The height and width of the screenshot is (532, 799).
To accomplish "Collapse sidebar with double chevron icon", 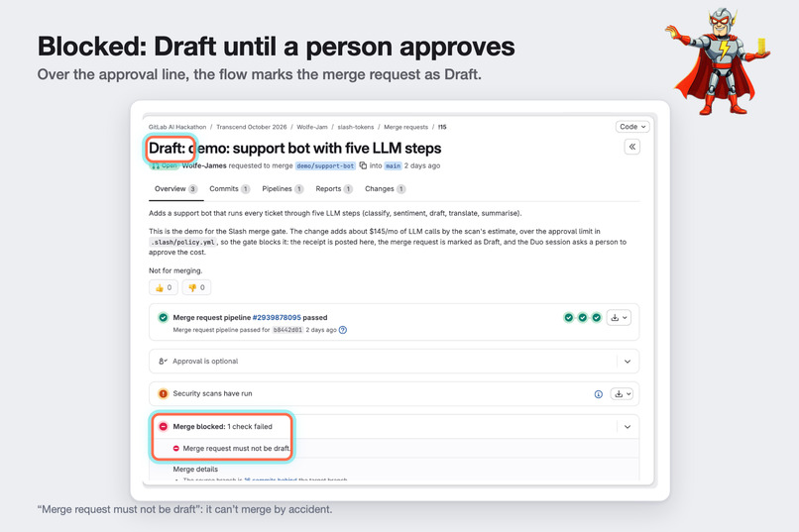I will [631, 148].
